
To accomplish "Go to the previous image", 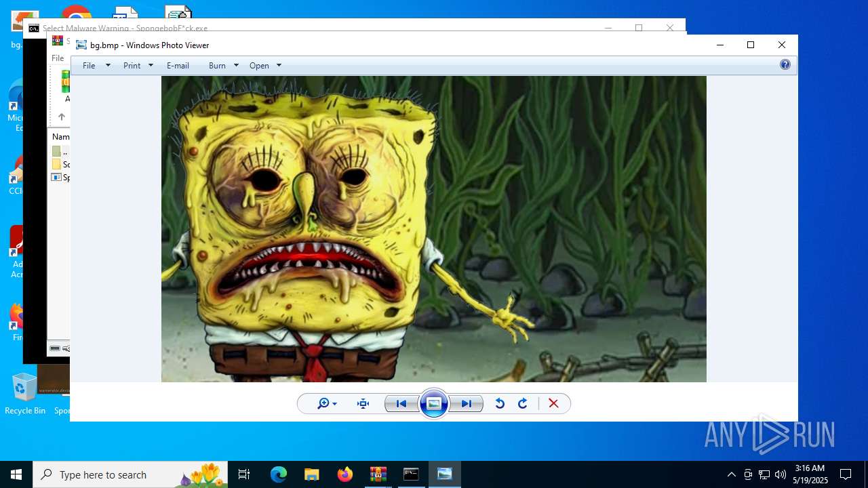I will coord(401,404).
